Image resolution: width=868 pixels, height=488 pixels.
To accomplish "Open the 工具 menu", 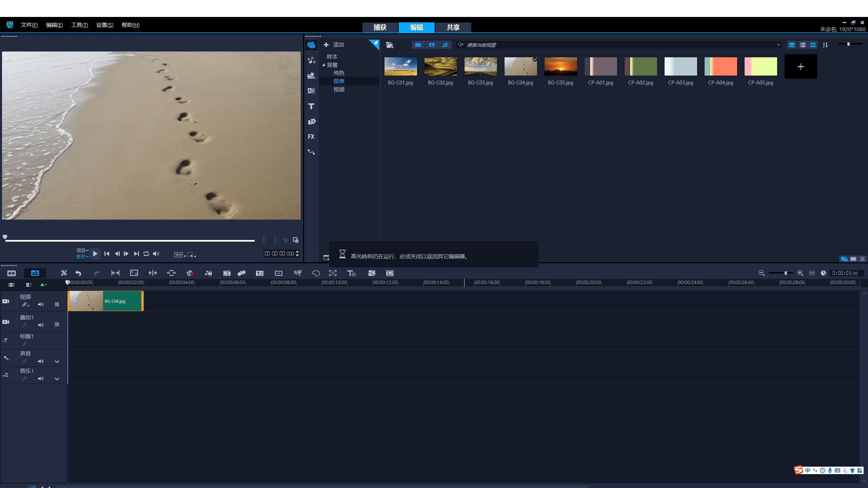I will click(x=79, y=25).
